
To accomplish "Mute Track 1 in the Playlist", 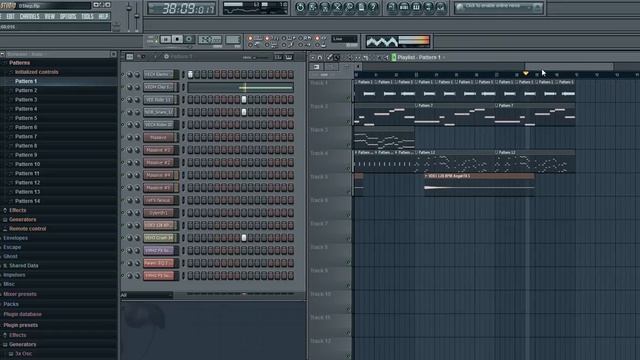I will coord(348,98).
